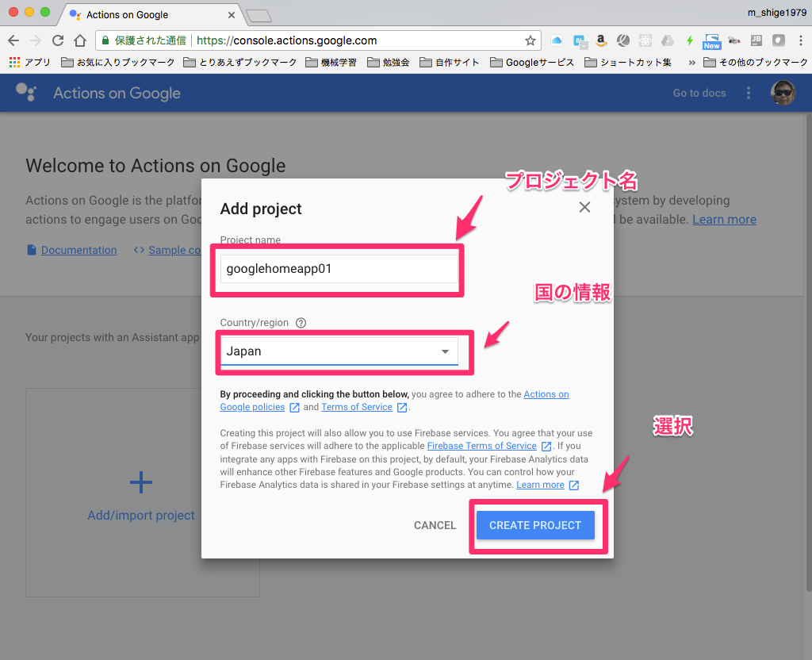This screenshot has height=660, width=812.
Task: Show more bookmarks with chevron
Action: (691, 63)
